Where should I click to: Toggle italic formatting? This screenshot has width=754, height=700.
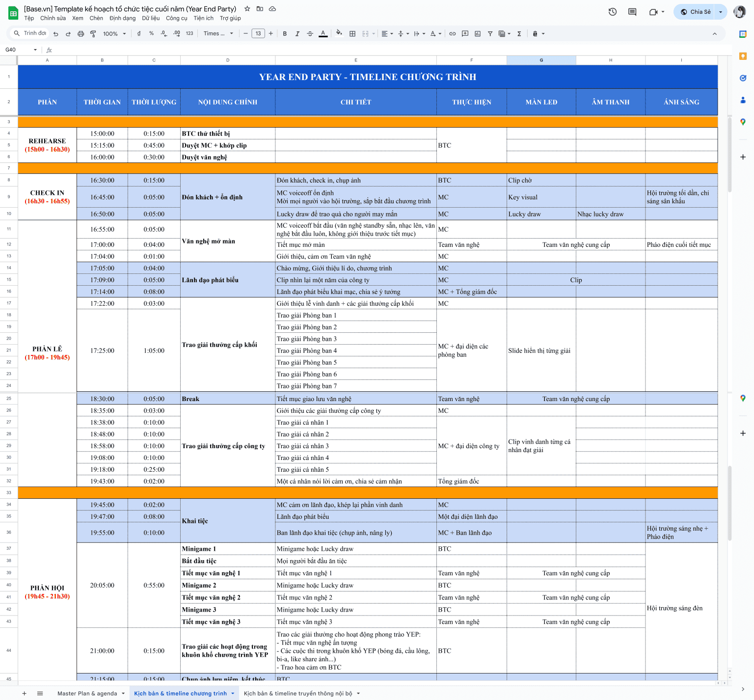297,34
